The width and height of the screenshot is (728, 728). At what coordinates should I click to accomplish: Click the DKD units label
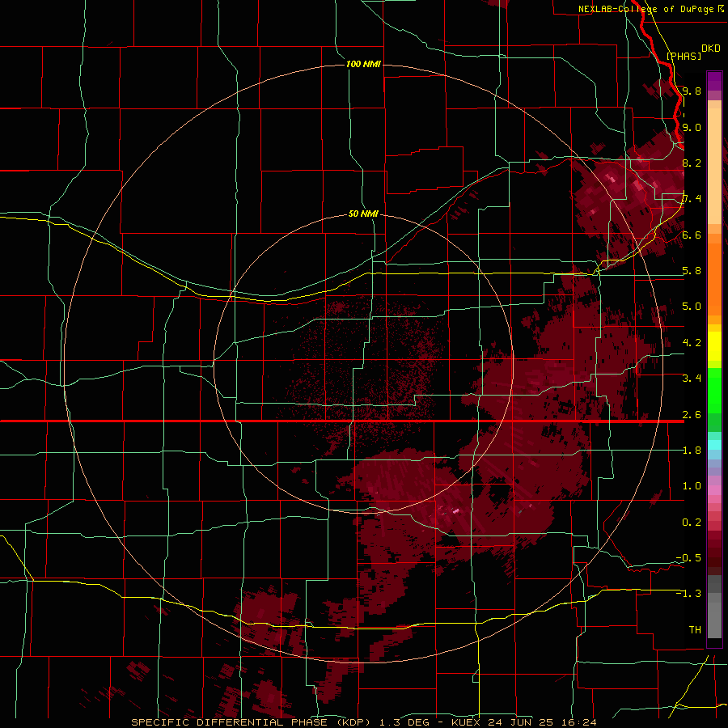[x=711, y=49]
